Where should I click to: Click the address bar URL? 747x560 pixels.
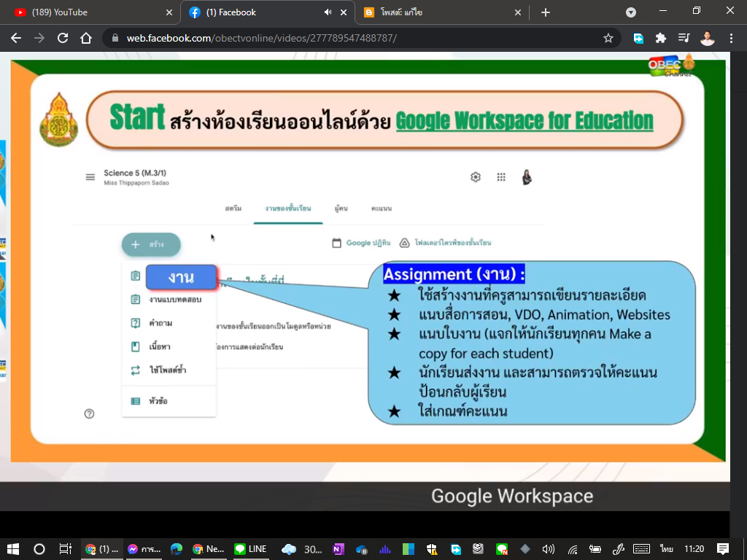pos(262,38)
